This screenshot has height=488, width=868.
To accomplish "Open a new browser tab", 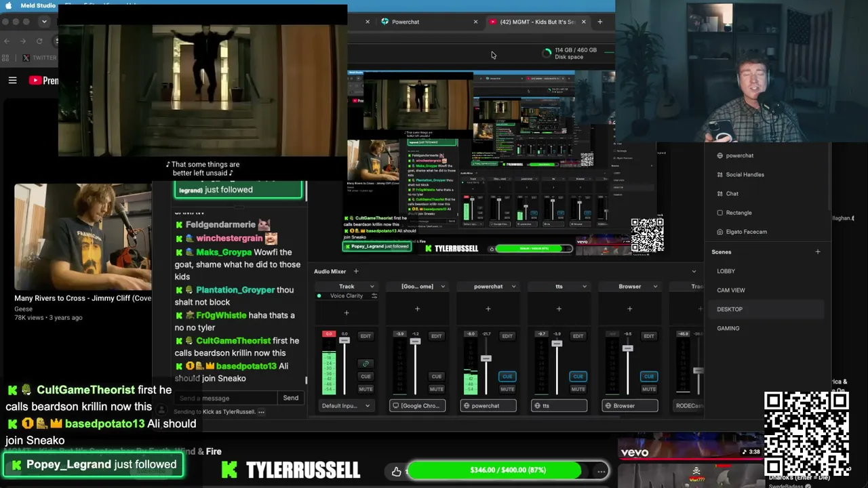I will (599, 22).
